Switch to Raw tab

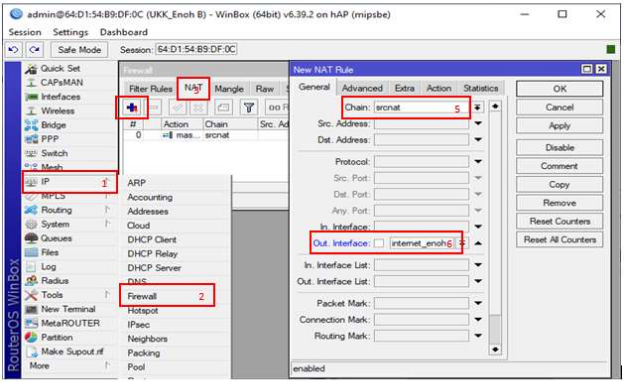(265, 89)
